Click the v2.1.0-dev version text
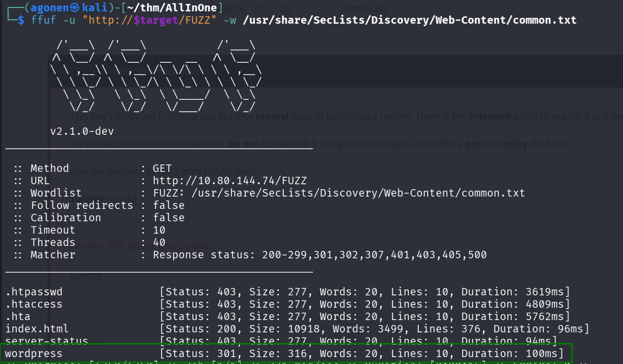The height and width of the screenshot is (364, 623). pos(82,132)
